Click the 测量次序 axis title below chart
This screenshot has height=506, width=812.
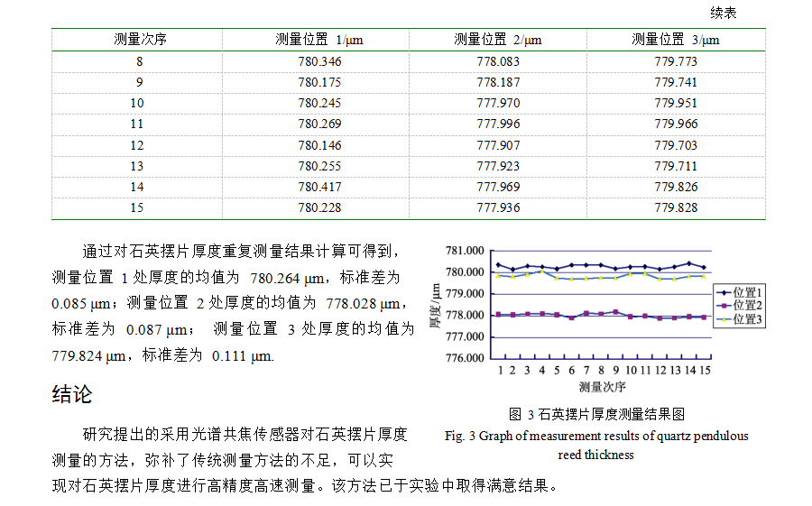pyautogui.click(x=602, y=387)
